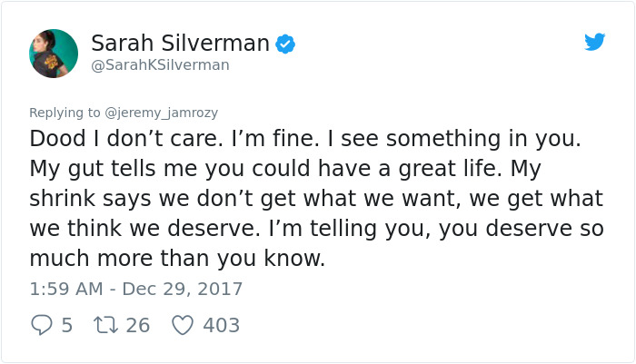The height and width of the screenshot is (364, 636).
Task: Click the "Replying to" label
Action: tap(65, 113)
